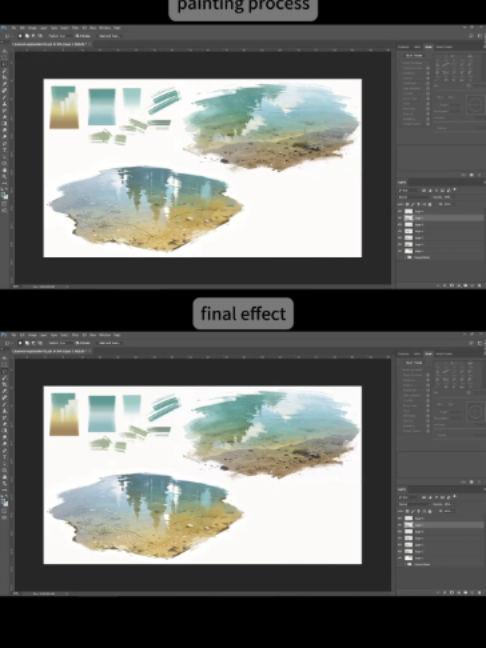Click lock all icon in painting process Layers panel

[430, 204]
